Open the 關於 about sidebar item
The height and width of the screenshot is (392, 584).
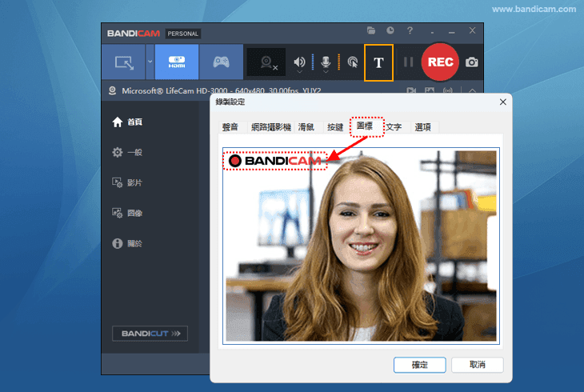coord(127,243)
